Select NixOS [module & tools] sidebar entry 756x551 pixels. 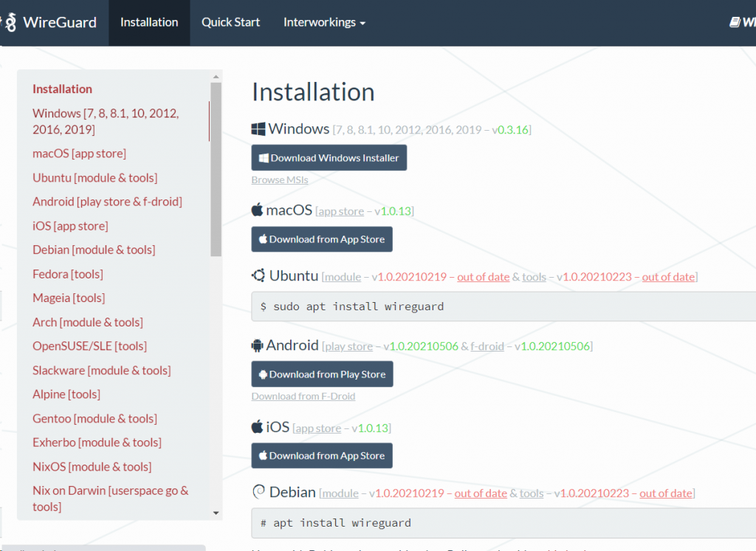[x=92, y=467]
